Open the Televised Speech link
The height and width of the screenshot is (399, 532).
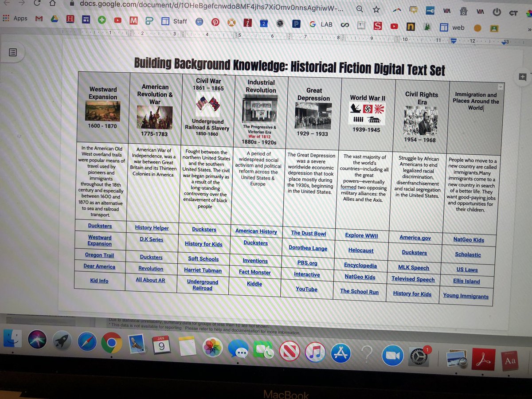pyautogui.click(x=413, y=279)
